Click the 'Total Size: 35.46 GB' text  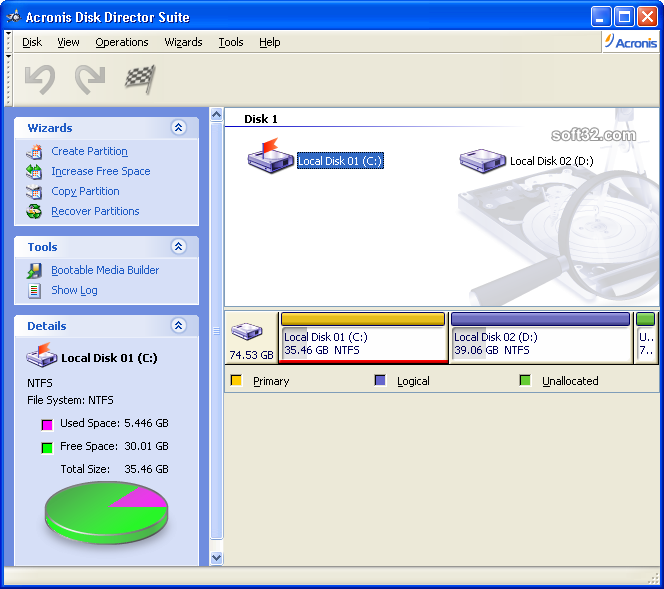pos(114,469)
